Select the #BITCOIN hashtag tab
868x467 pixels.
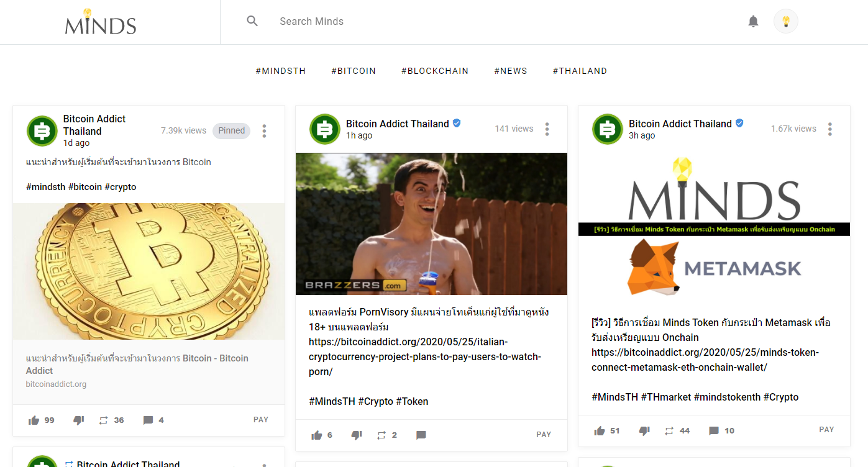354,71
